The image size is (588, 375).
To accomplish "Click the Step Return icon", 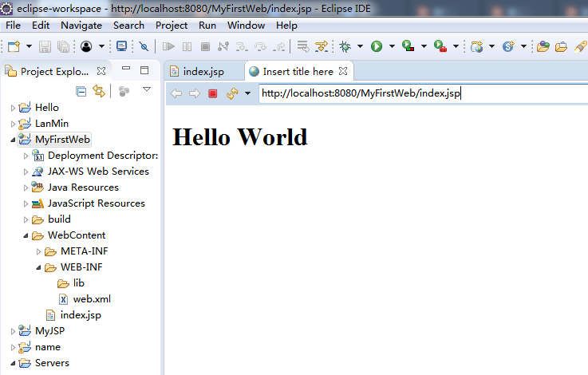I will click(x=279, y=46).
